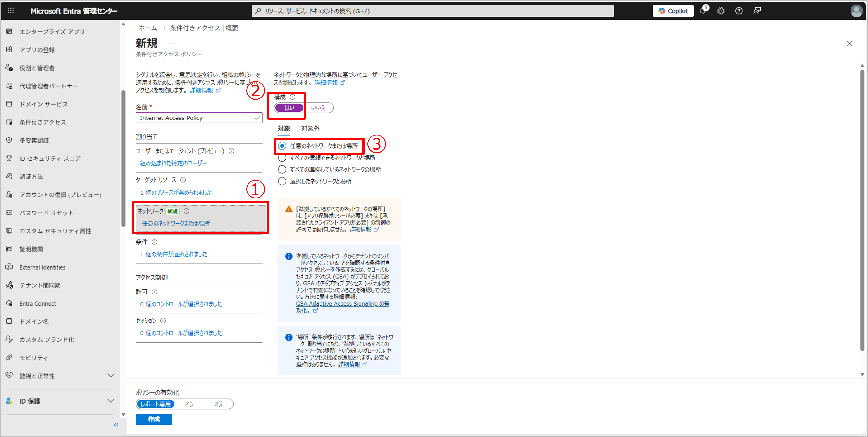The height and width of the screenshot is (437, 868).
Task: Click the Copilot button
Action: (x=672, y=11)
